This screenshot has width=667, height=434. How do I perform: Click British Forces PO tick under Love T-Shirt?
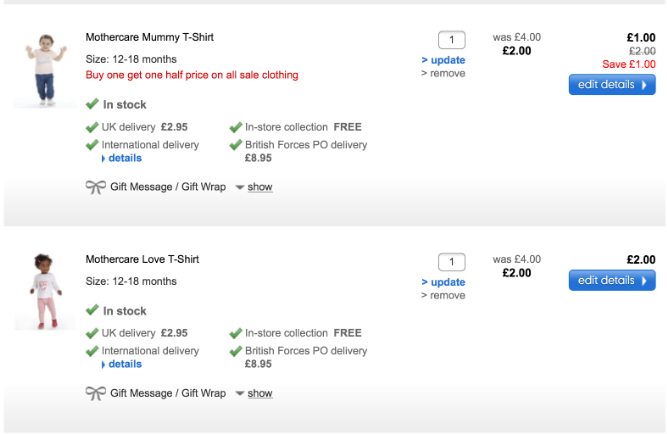[x=236, y=351]
